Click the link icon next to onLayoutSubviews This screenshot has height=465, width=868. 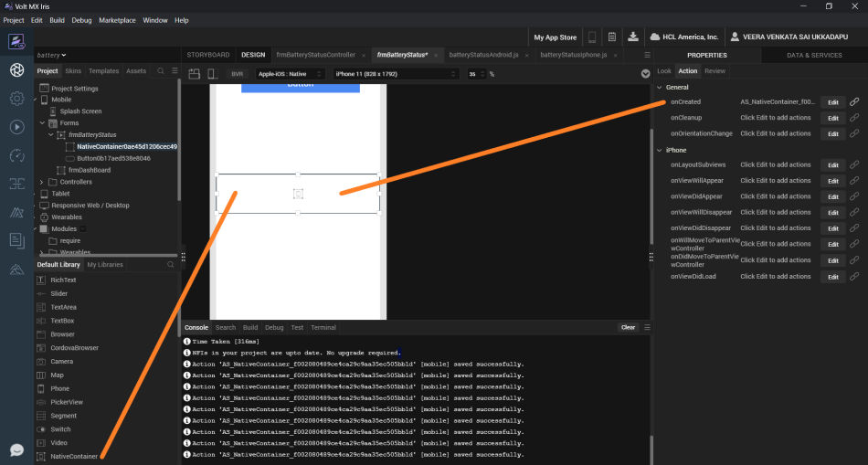click(854, 165)
